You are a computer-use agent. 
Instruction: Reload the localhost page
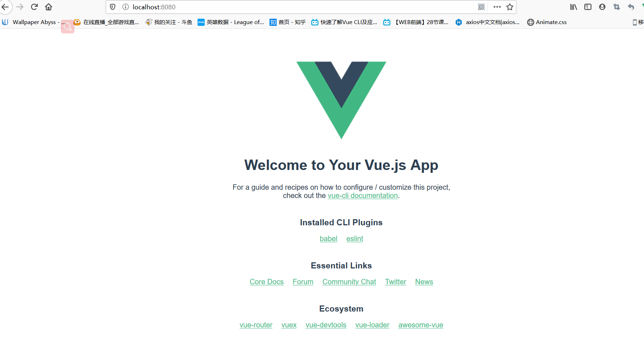click(x=35, y=7)
